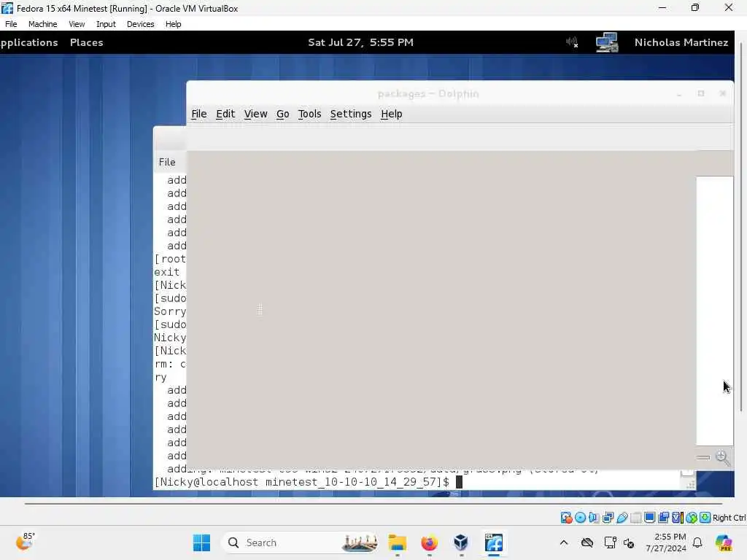This screenshot has height=560, width=747.
Task: Click the Fedora VM taskbar icon
Action: click(494, 542)
